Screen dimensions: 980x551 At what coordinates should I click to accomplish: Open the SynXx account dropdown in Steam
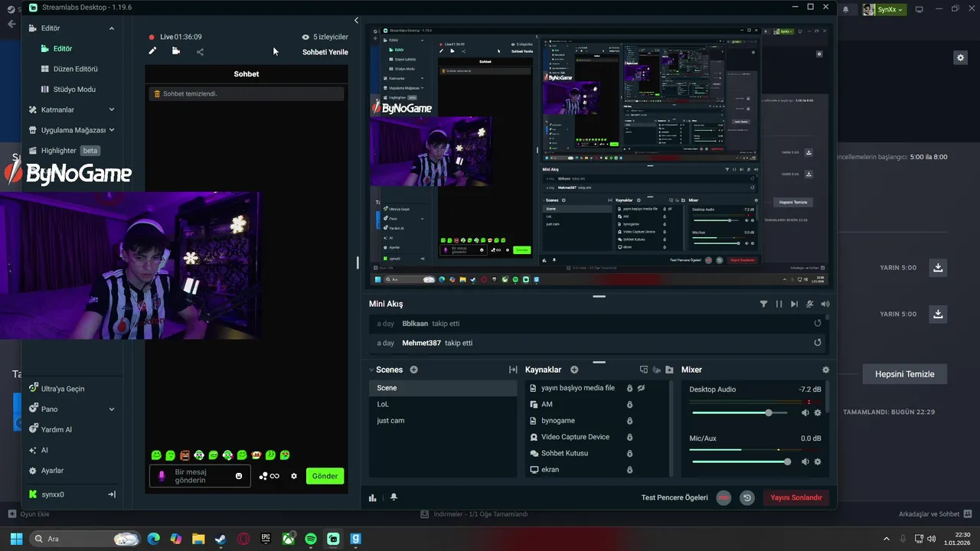[x=885, y=9]
